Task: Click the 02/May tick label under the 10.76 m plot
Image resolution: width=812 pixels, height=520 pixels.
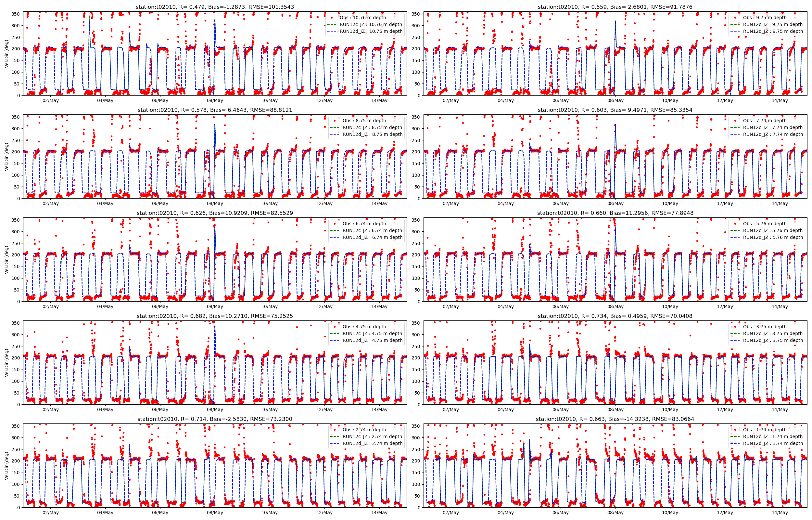Action: pos(50,100)
